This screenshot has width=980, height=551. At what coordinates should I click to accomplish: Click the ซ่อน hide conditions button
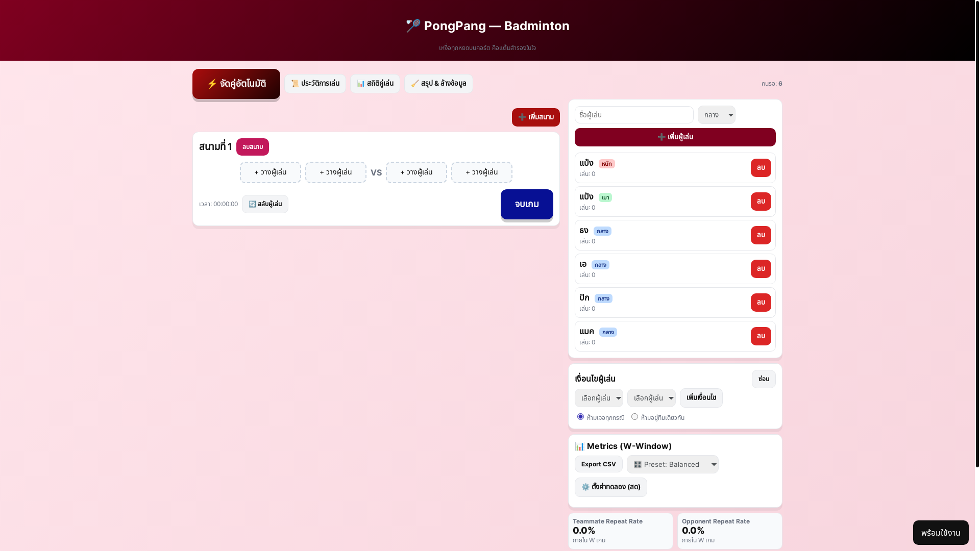tap(764, 379)
